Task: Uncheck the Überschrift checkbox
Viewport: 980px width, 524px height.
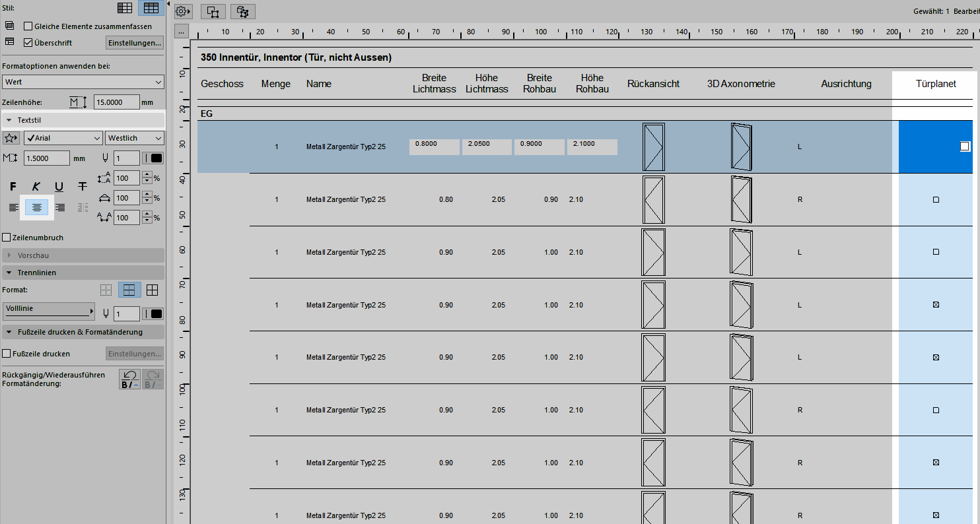Action: (28, 43)
